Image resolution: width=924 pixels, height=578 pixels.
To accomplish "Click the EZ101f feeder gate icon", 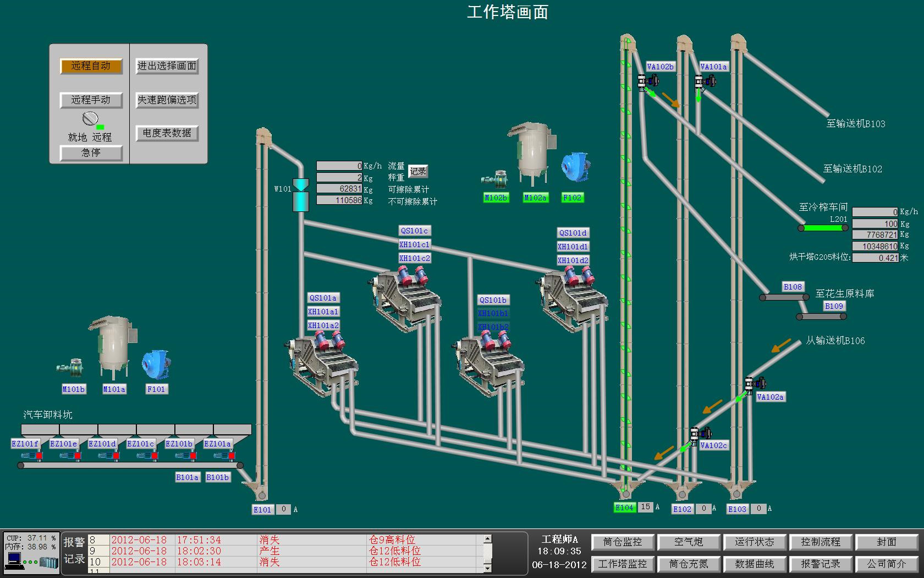I will (x=32, y=456).
